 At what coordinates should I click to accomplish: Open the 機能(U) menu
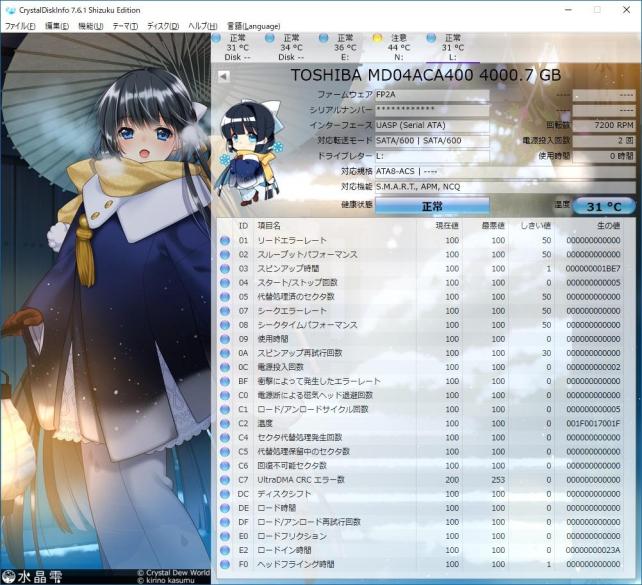click(x=90, y=26)
